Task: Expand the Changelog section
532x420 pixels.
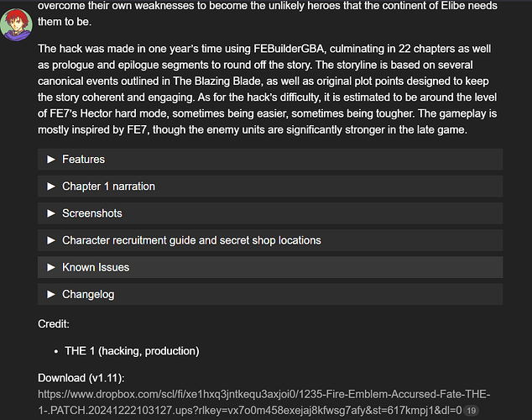Action: (x=88, y=294)
